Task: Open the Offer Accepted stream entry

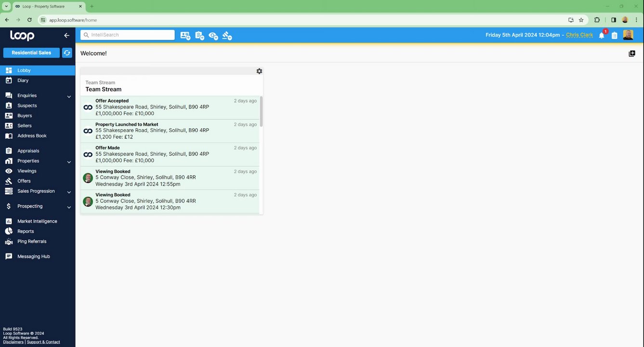Action: coord(170,107)
